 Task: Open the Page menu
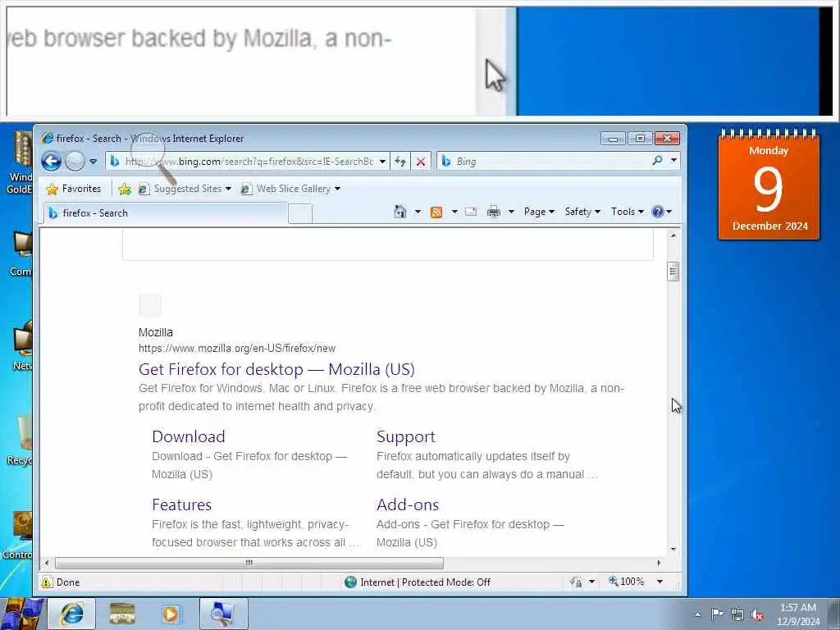click(539, 212)
